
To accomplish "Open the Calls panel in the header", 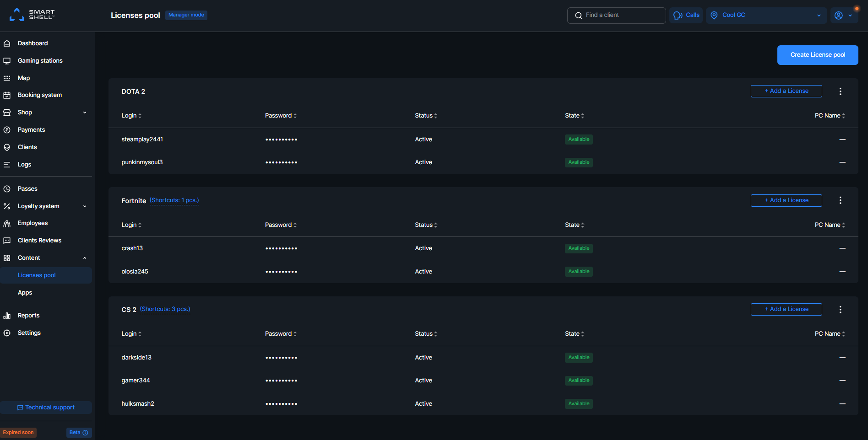I will coord(686,15).
